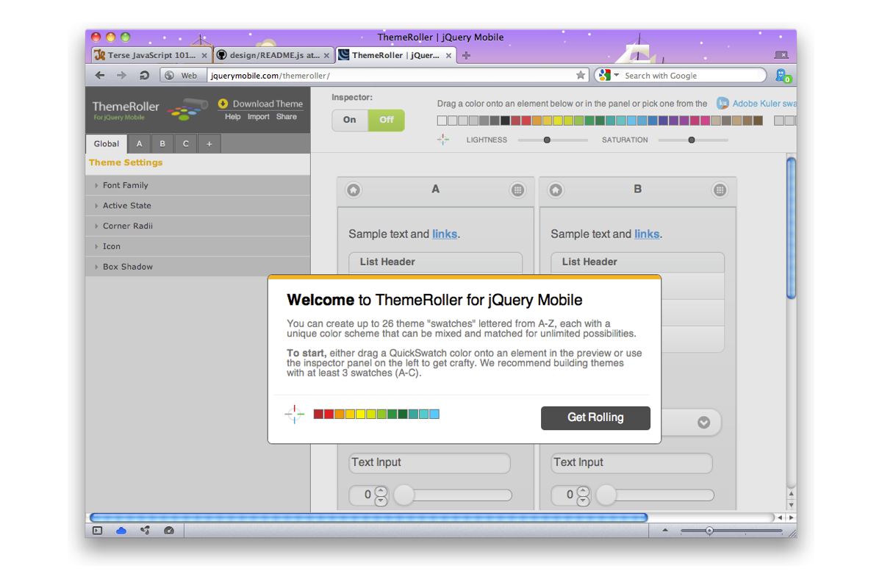Open Adobe Kuler swatches link

click(x=764, y=104)
